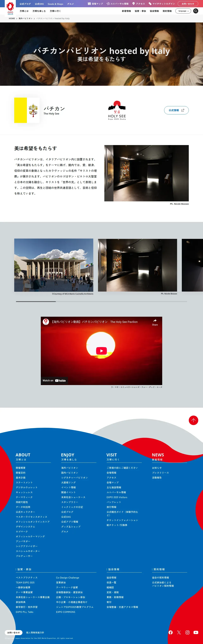Open the X (Twitter) icon in the footer

[x=179, y=632]
